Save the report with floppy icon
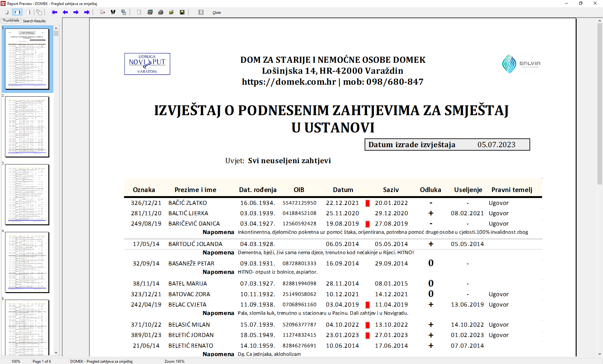The image size is (603, 364). [x=182, y=12]
